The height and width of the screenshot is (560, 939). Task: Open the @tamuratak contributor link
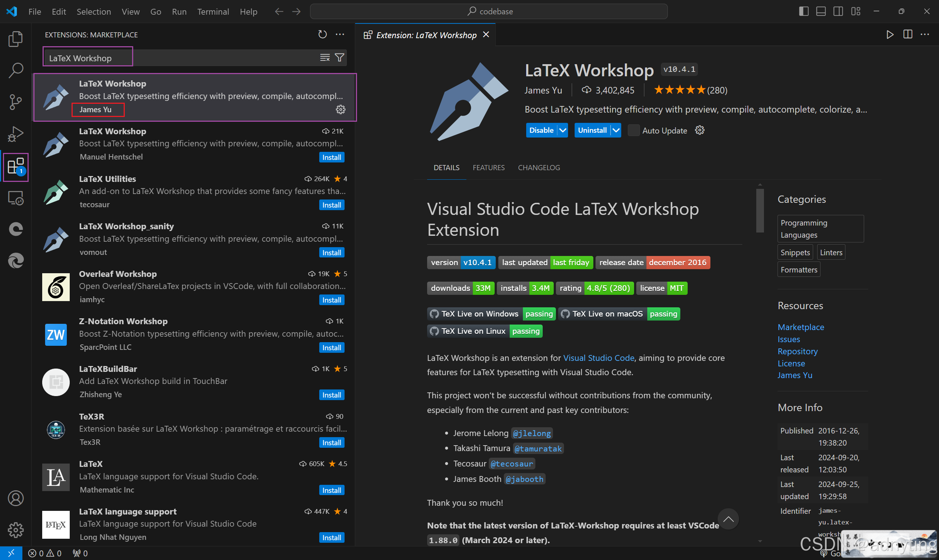point(538,449)
